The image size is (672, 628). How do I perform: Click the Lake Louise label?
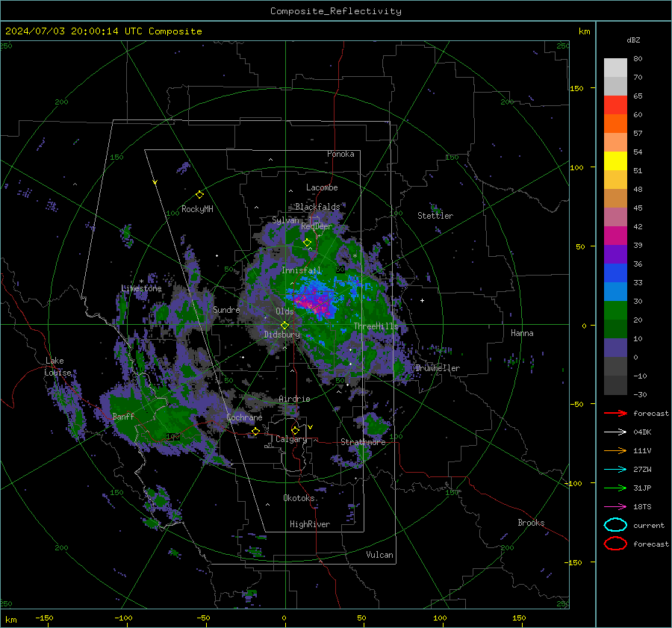(57, 367)
